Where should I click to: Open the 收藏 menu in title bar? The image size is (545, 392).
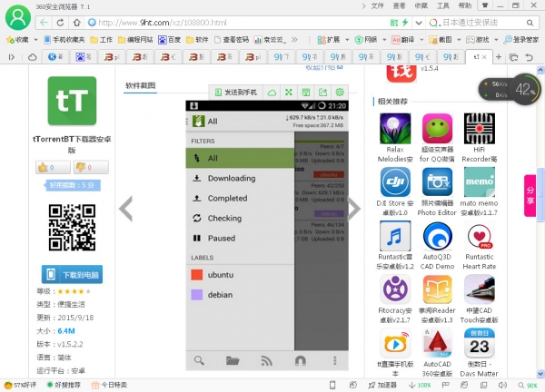[x=421, y=6]
